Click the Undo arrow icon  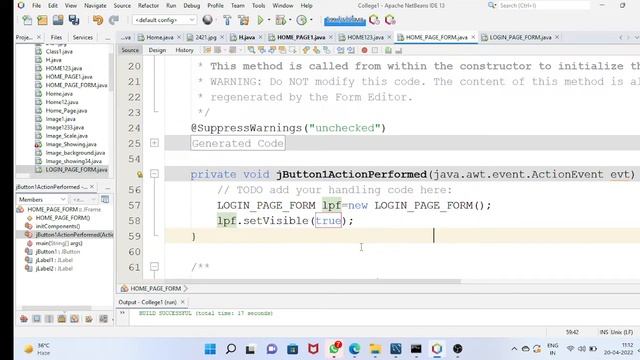(98, 20)
